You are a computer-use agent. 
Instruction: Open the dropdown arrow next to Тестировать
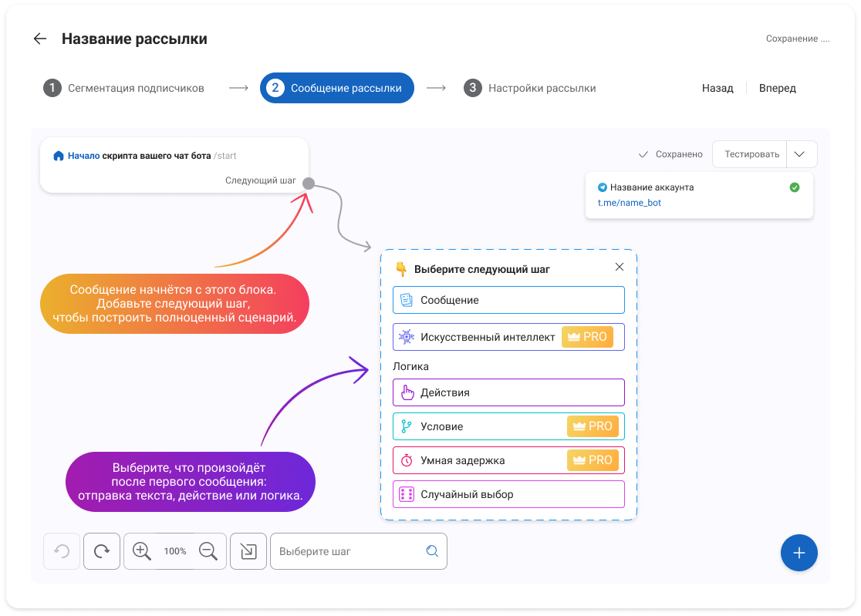799,154
